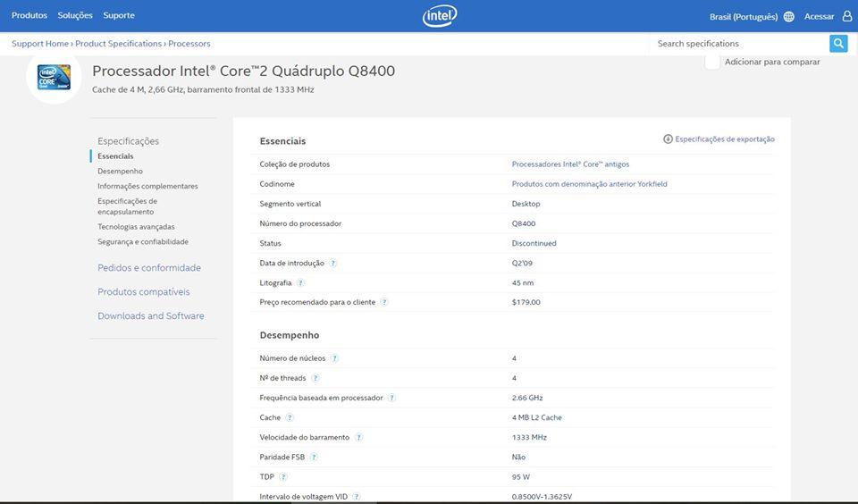
Task: Click the Acessar sign-in link
Action: click(820, 16)
